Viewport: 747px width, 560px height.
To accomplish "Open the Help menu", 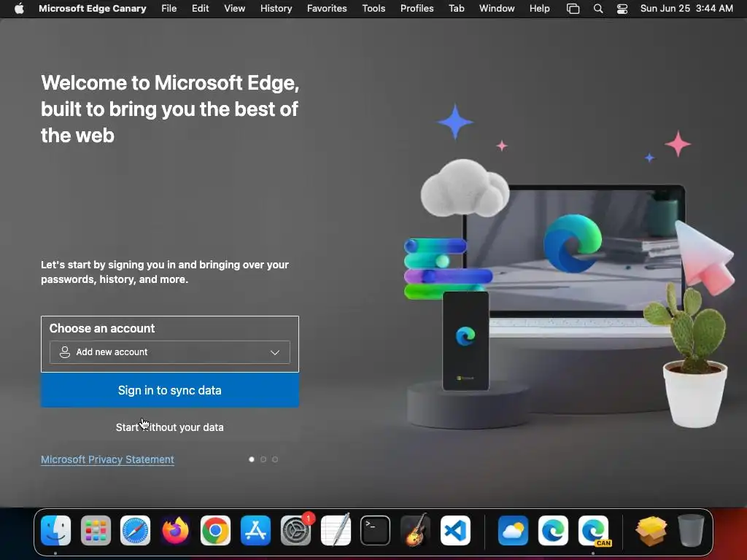I will (x=539, y=9).
